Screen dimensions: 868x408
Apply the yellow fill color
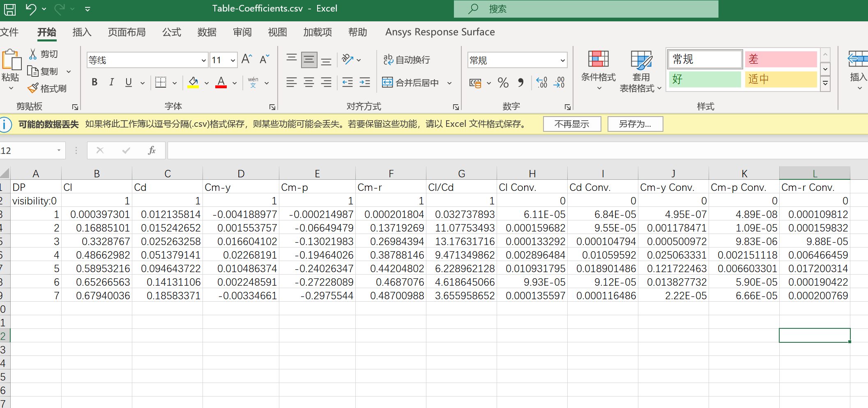pyautogui.click(x=193, y=83)
